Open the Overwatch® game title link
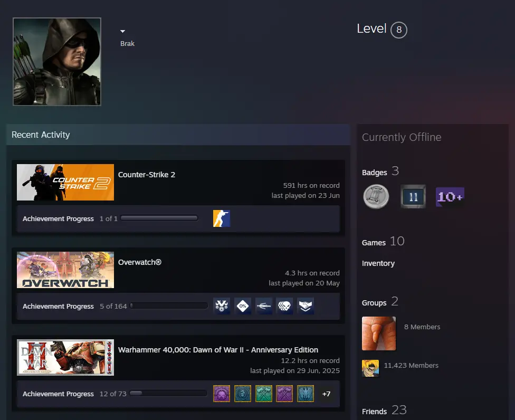Screen dimensions: 515x420 click(140, 262)
